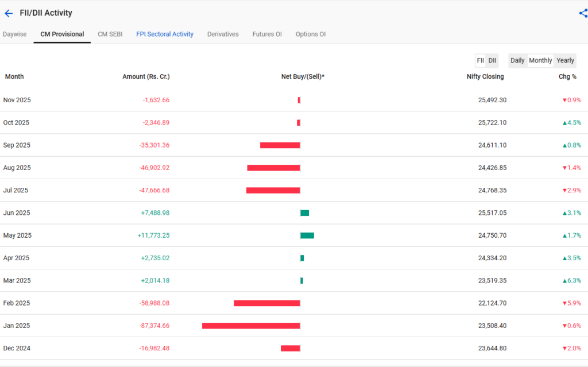Click Nifty closing value 25,722.10

[492, 123]
